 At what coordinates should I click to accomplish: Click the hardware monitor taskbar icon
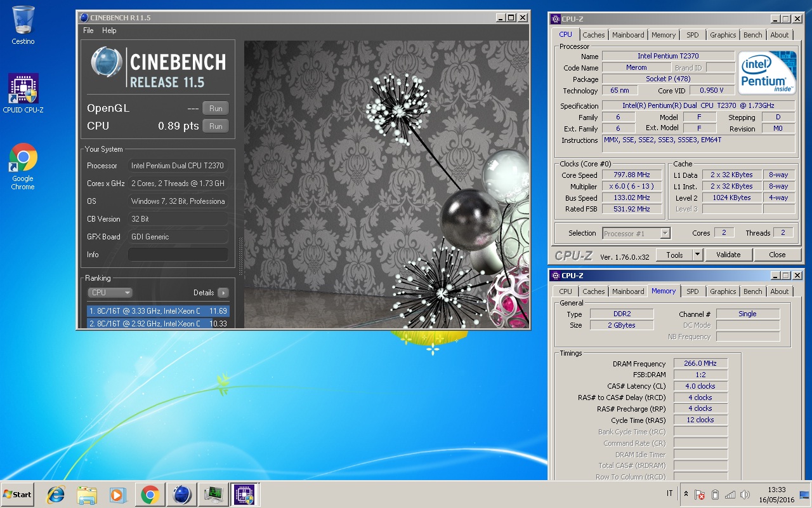point(213,495)
